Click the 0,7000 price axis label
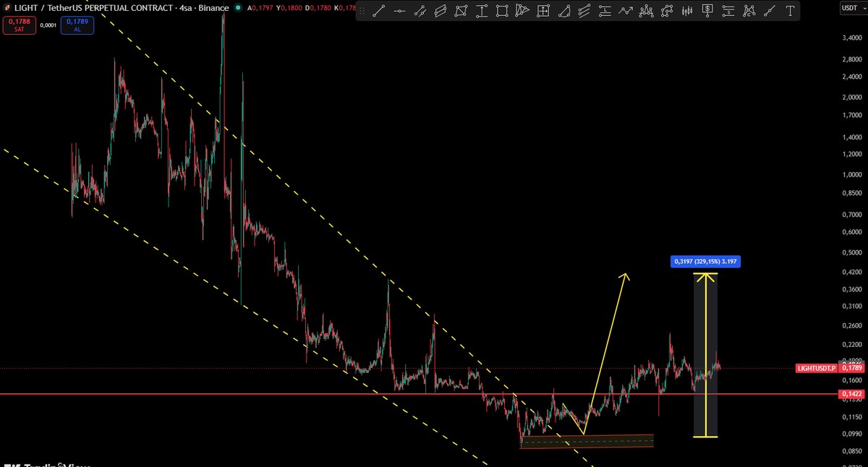 (851, 215)
